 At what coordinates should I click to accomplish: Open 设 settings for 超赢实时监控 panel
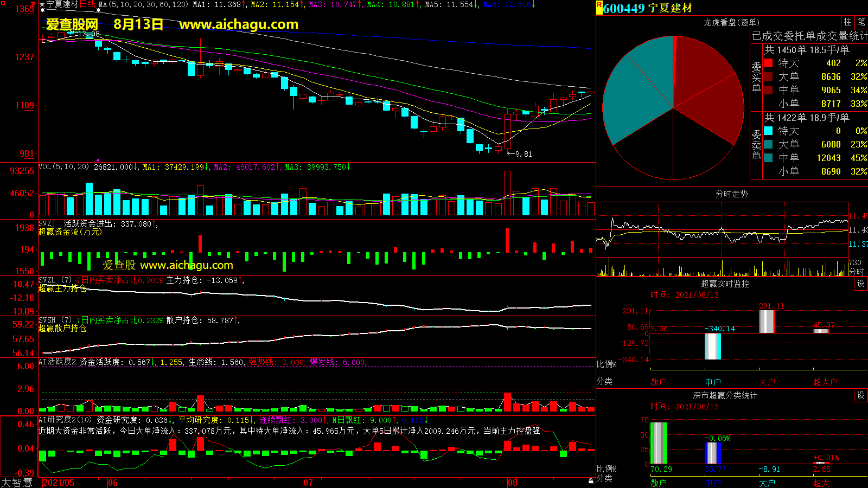[861, 284]
